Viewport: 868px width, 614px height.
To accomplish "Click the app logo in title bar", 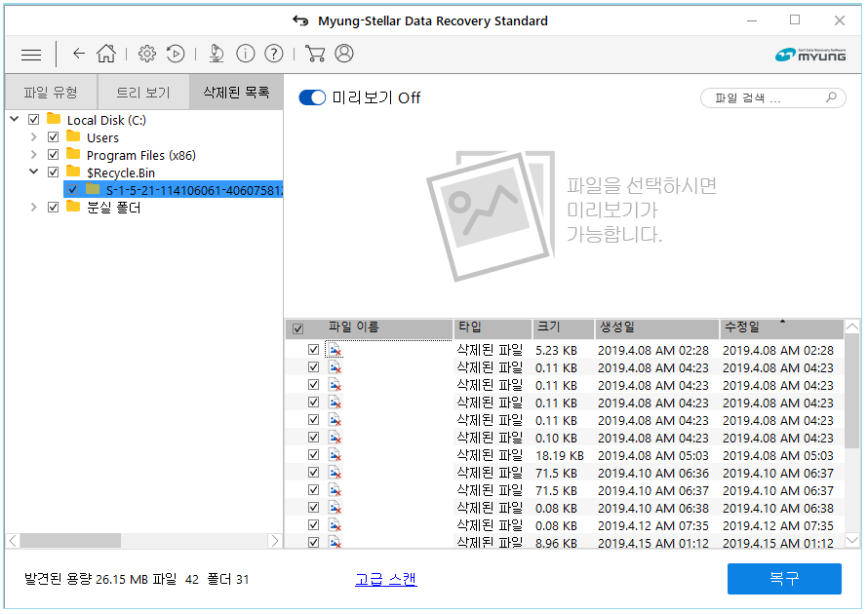I will 300,21.
